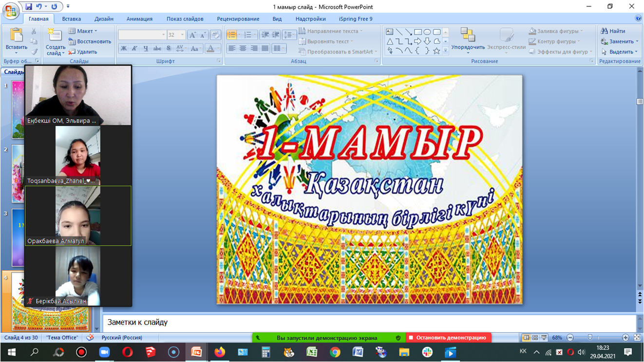Switch to the Вставка ribbon tab

click(72, 19)
